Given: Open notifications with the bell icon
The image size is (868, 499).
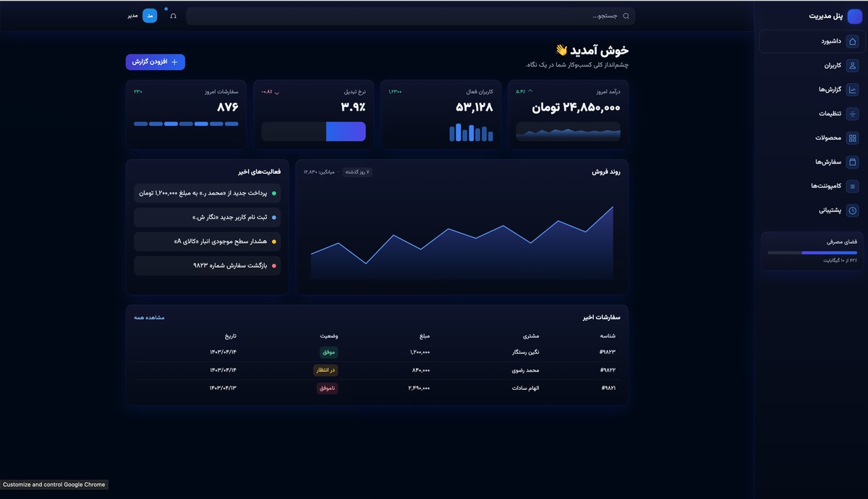Looking at the screenshot, I should click(x=173, y=15).
